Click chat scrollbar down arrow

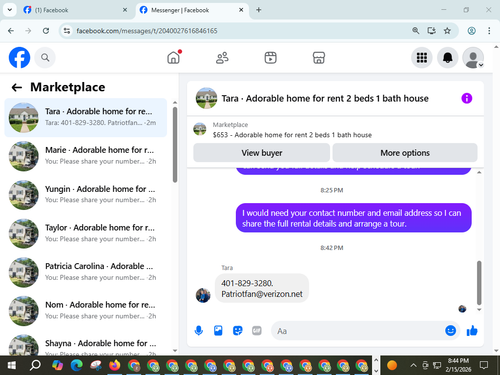(479, 310)
